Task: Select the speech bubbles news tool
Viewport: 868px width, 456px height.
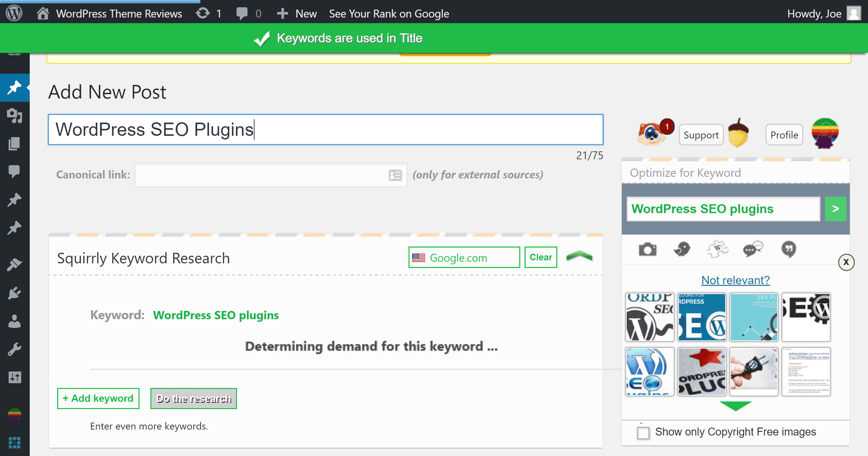Action: pyautogui.click(x=753, y=249)
